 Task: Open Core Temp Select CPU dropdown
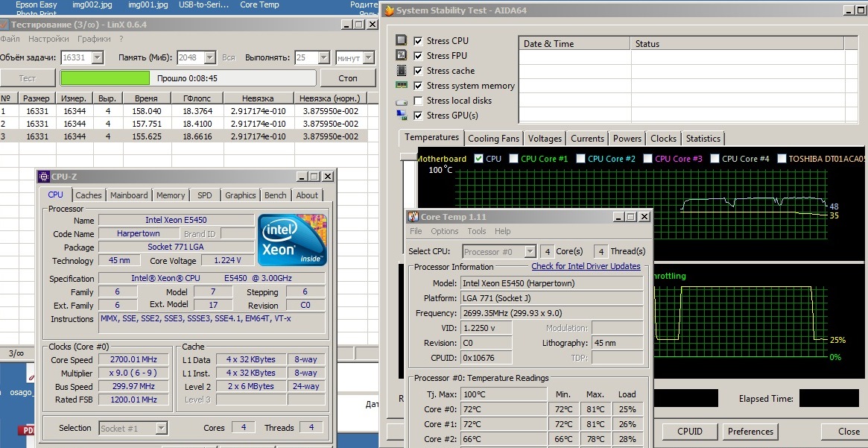click(x=530, y=252)
